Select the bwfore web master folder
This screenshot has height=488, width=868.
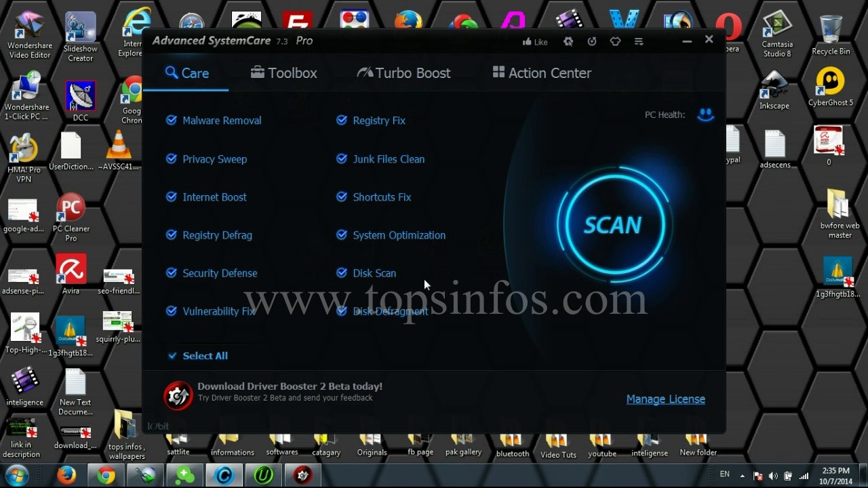[840, 213]
